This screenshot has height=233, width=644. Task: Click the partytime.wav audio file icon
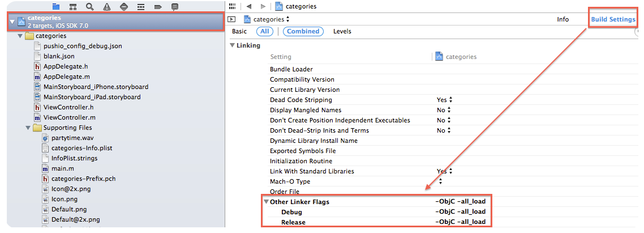point(45,138)
